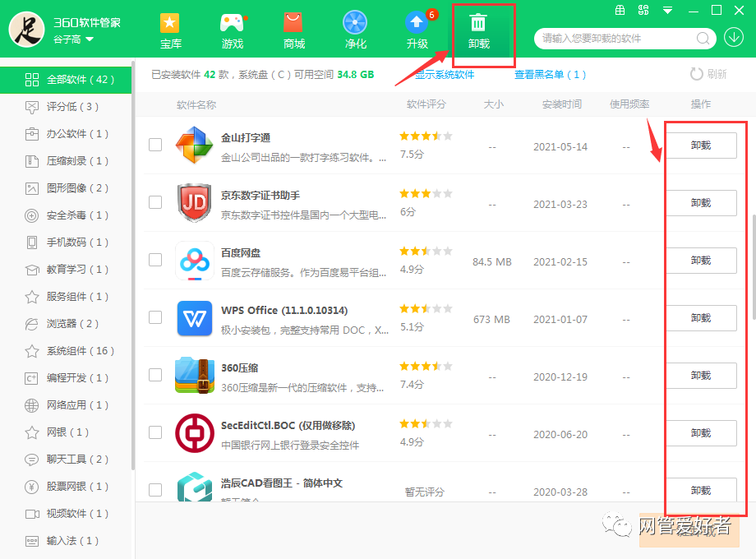
Task: Select 手机数码 (1) category
Action: click(x=66, y=243)
